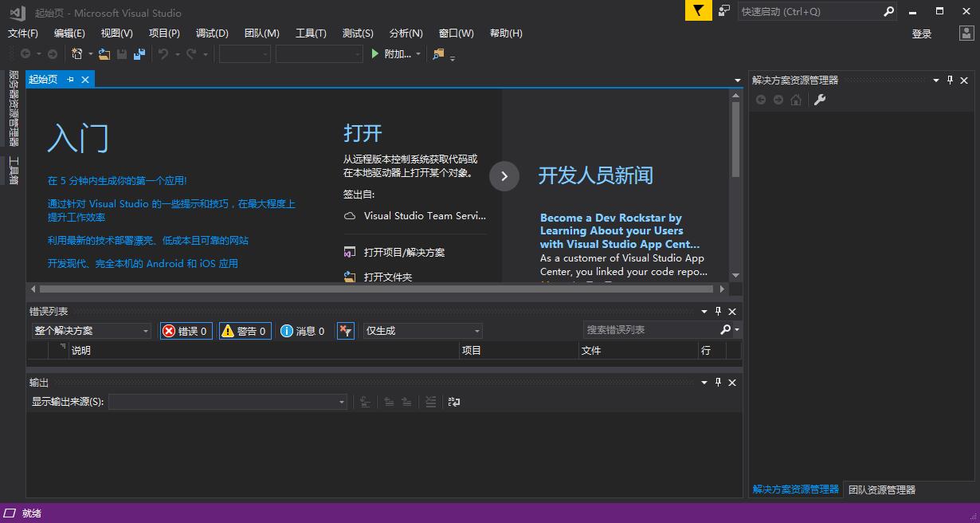The width and height of the screenshot is (980, 523).
Task: Click the 登录 sign-in link
Action: click(922, 33)
